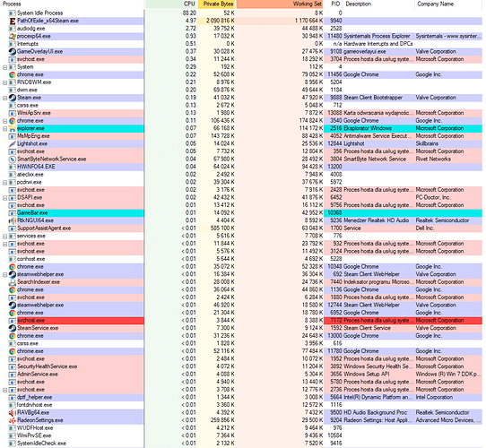This screenshot has height=448, width=486.
Task: Click the GameOverlayUI.exe Steam icon
Action: tap(12, 51)
